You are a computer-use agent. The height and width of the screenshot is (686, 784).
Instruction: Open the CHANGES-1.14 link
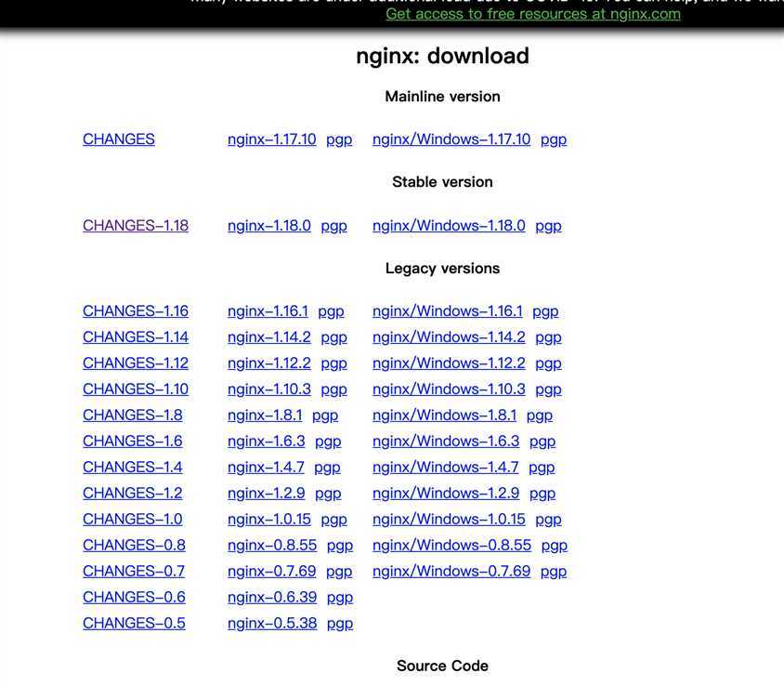click(x=136, y=337)
